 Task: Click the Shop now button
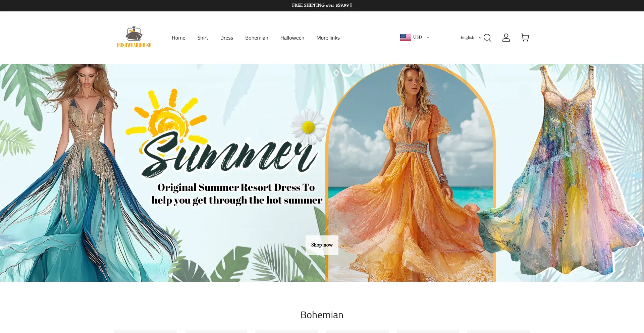pyautogui.click(x=322, y=245)
